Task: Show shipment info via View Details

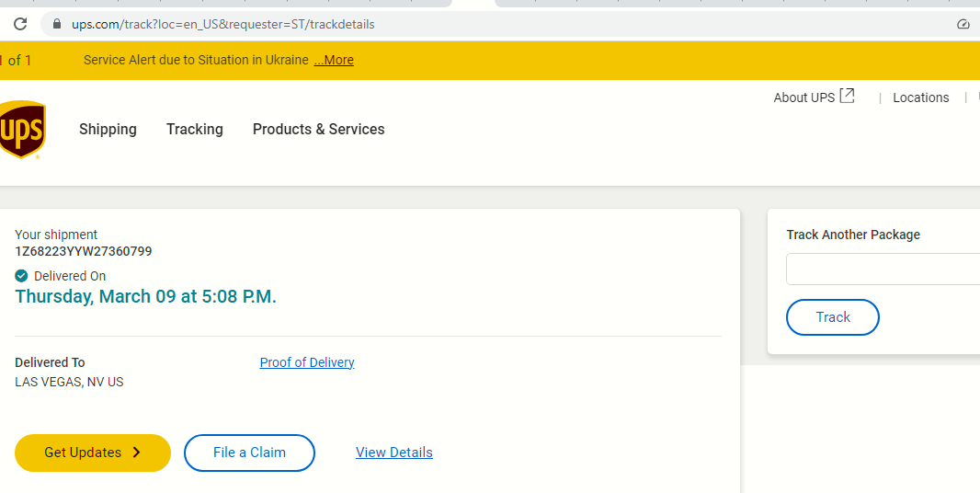Action: coord(393,453)
